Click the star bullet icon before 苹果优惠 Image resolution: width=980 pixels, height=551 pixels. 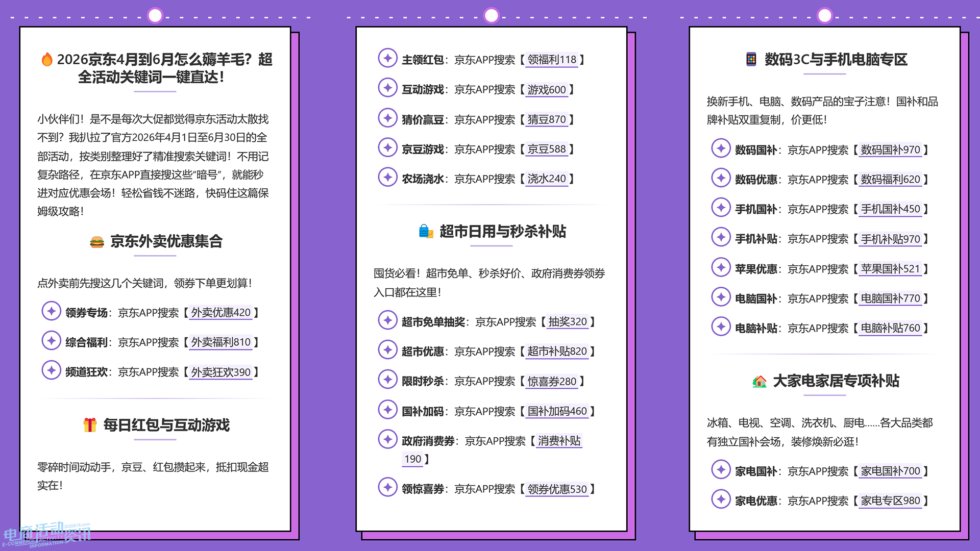[721, 267]
